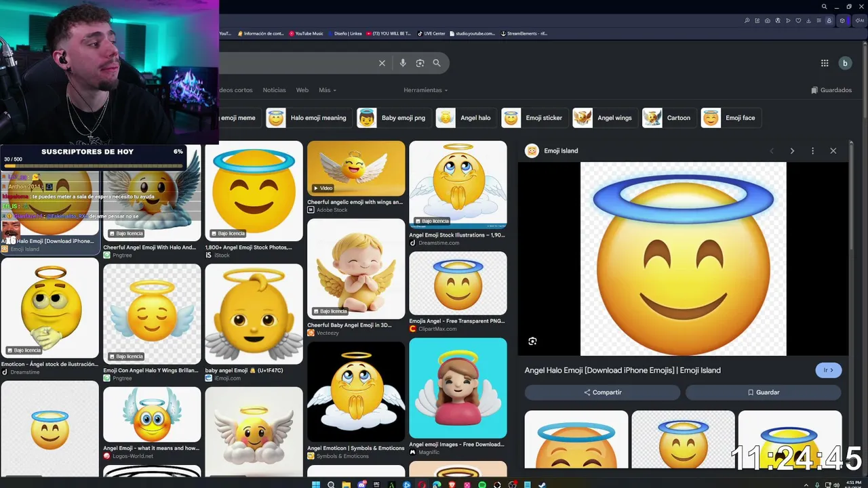The image size is (868, 488).
Task: Open the YouTube Music bookmark
Action: (x=307, y=33)
